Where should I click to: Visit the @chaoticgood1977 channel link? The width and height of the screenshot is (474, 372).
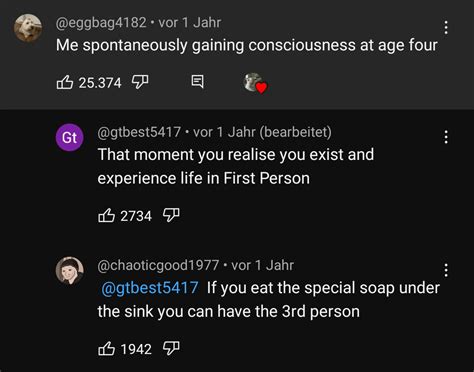[x=158, y=266]
